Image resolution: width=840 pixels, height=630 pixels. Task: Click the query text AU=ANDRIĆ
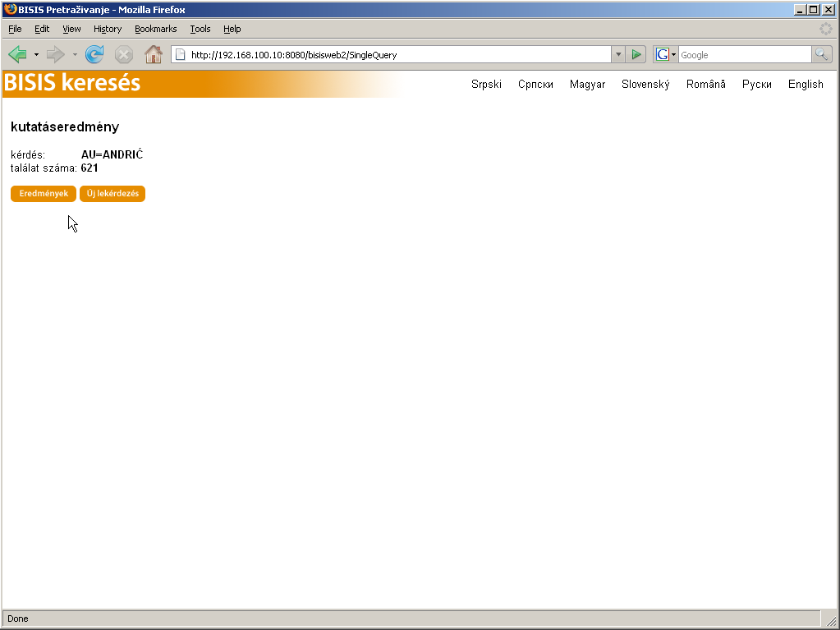112,154
